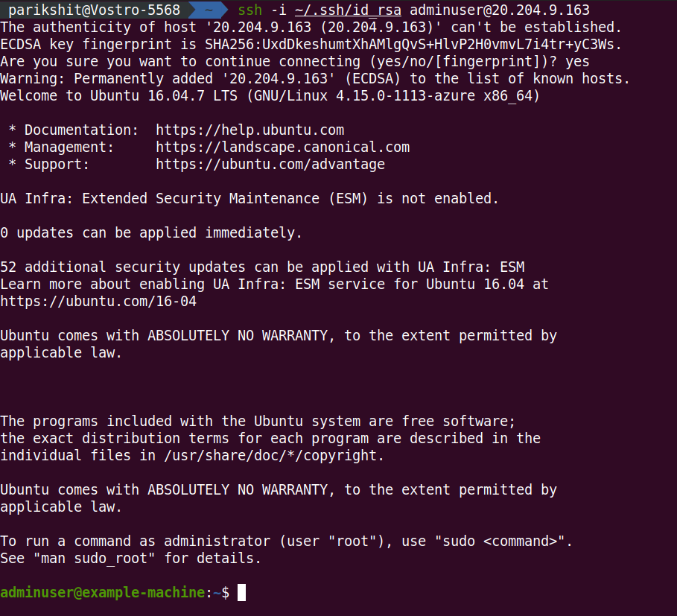Open the https://ubuntu.com/advantage support link

pyautogui.click(x=270, y=165)
